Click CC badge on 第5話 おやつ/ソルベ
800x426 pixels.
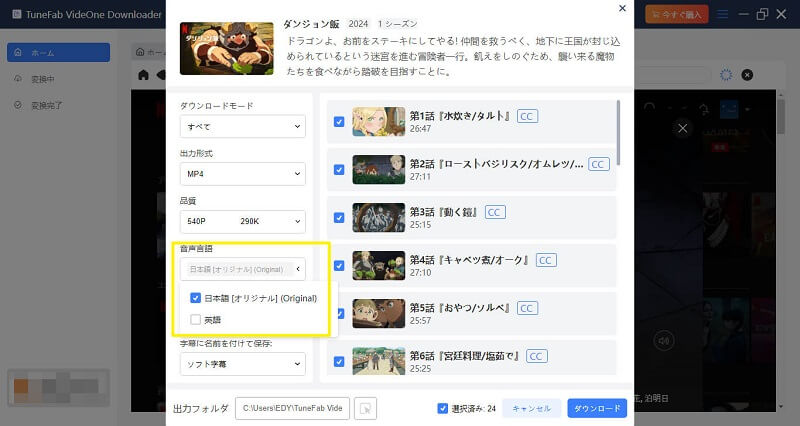click(527, 308)
